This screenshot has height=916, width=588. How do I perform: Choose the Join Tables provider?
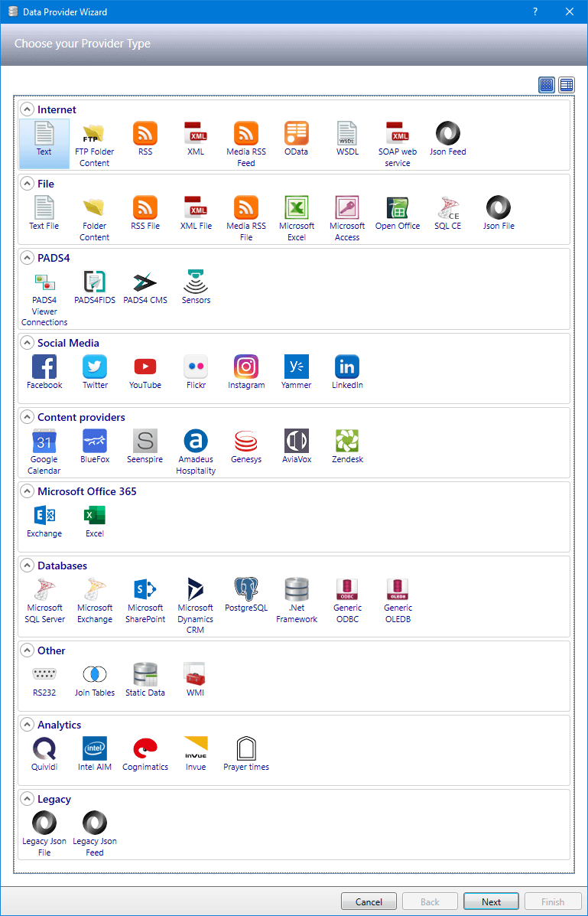tap(95, 680)
